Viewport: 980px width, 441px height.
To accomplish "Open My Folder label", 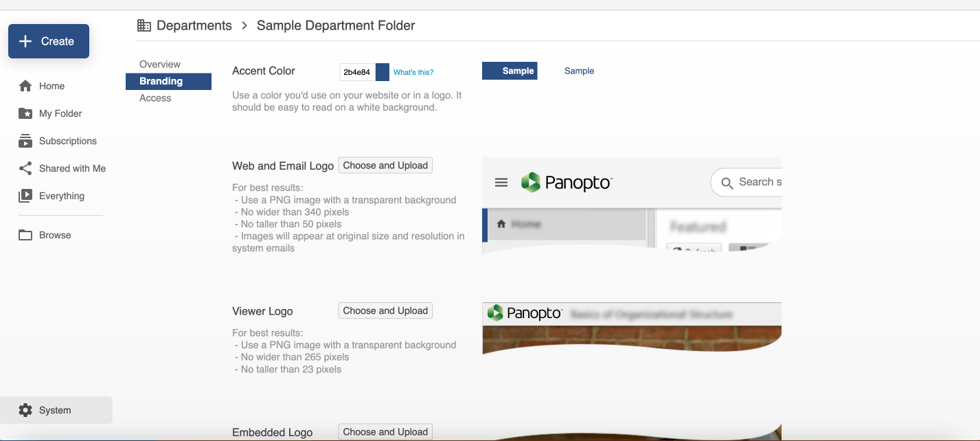I will [60, 113].
